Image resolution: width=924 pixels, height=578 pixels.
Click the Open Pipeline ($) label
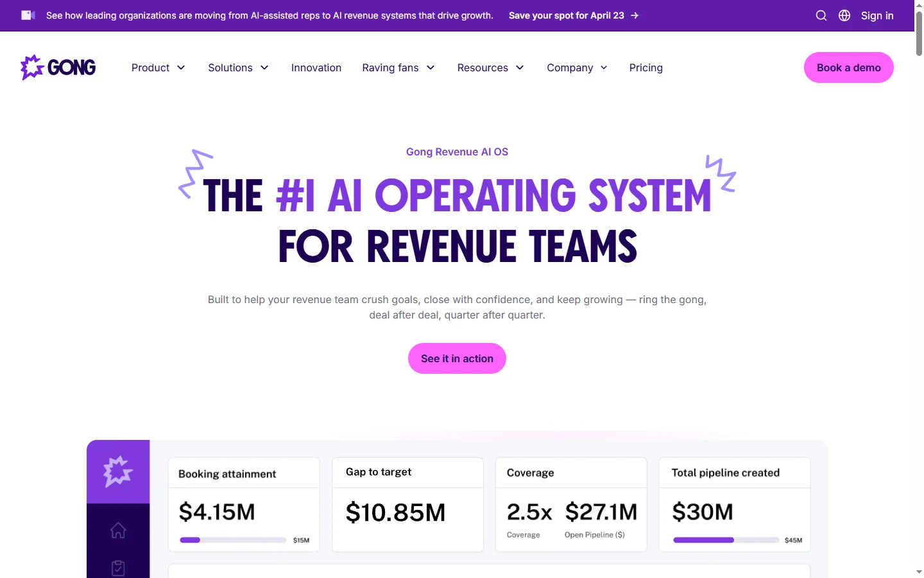[x=595, y=535]
